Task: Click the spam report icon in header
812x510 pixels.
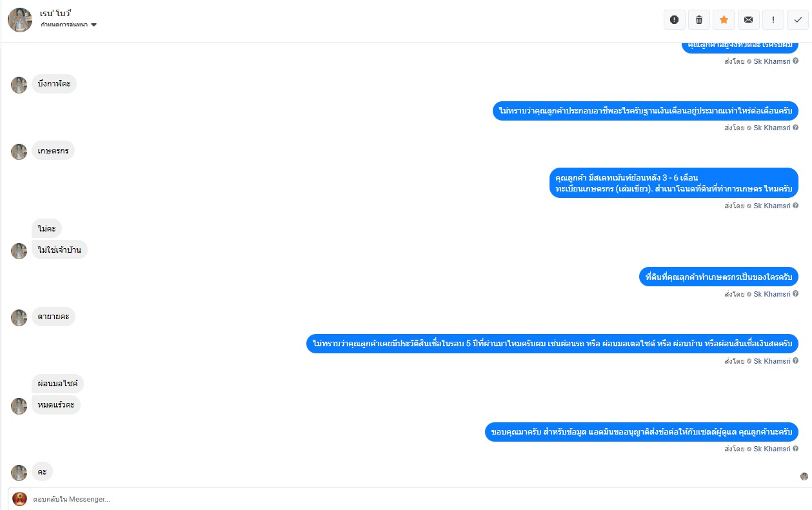Action: point(675,20)
